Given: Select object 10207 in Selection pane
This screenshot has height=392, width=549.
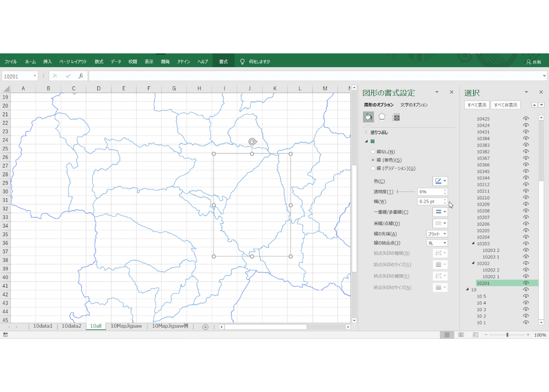Looking at the screenshot, I should pyautogui.click(x=483, y=217).
